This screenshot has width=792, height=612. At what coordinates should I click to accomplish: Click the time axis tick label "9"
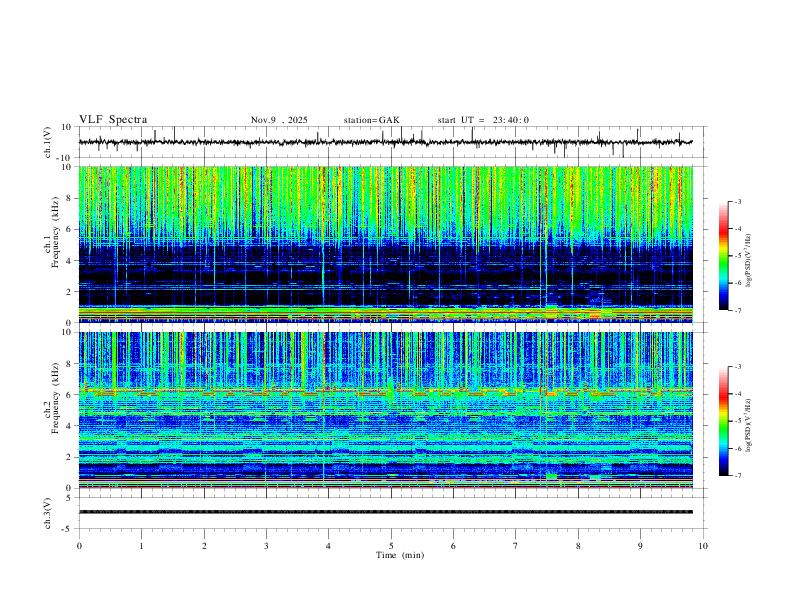pos(640,546)
